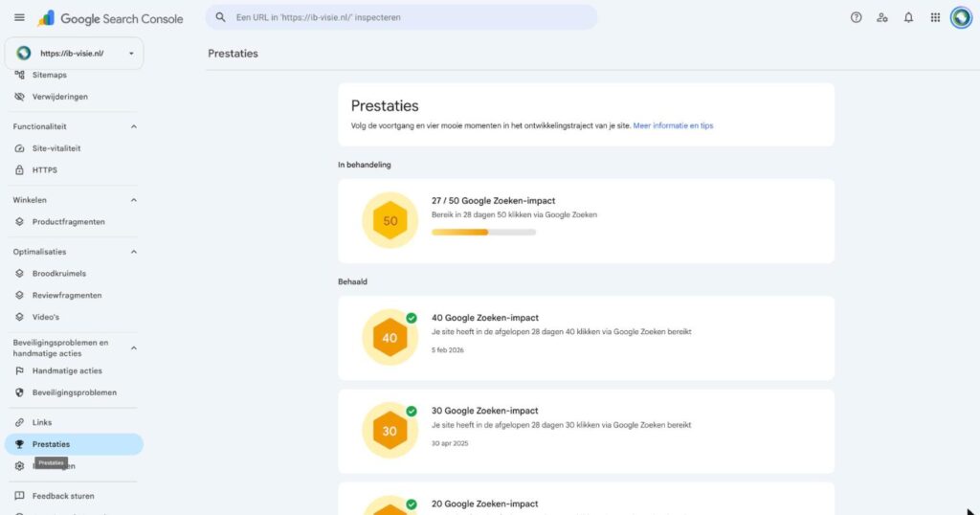980x515 pixels.
Task: Click the Links chain icon
Action: (19, 422)
